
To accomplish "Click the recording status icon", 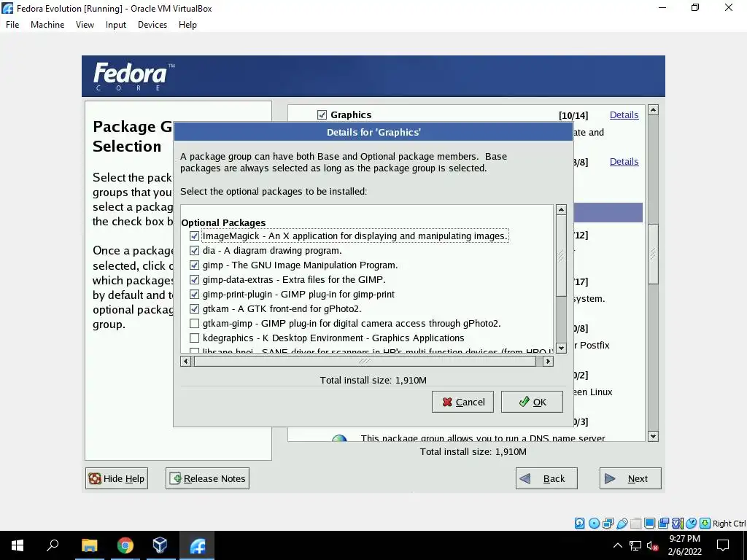I will click(663, 524).
